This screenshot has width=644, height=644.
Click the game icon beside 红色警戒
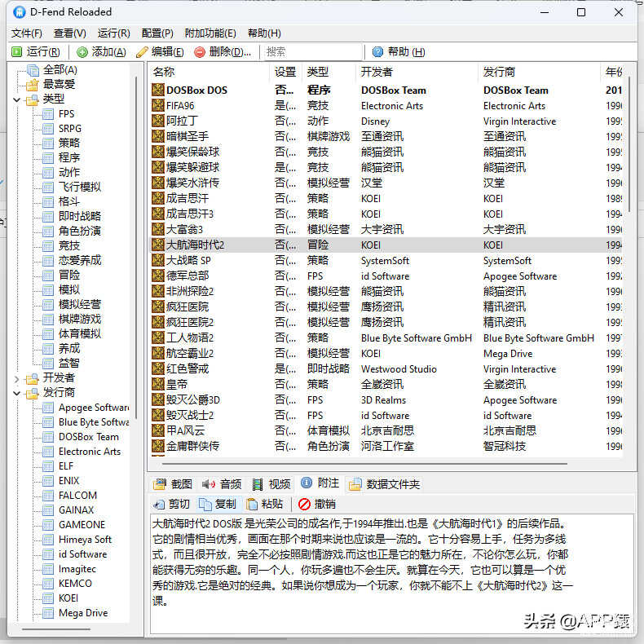[158, 368]
